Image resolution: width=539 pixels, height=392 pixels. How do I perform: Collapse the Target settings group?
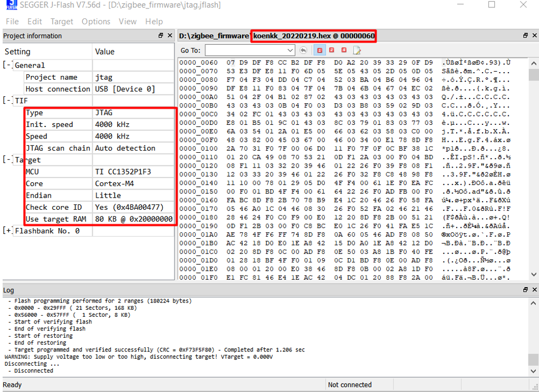click(x=8, y=160)
